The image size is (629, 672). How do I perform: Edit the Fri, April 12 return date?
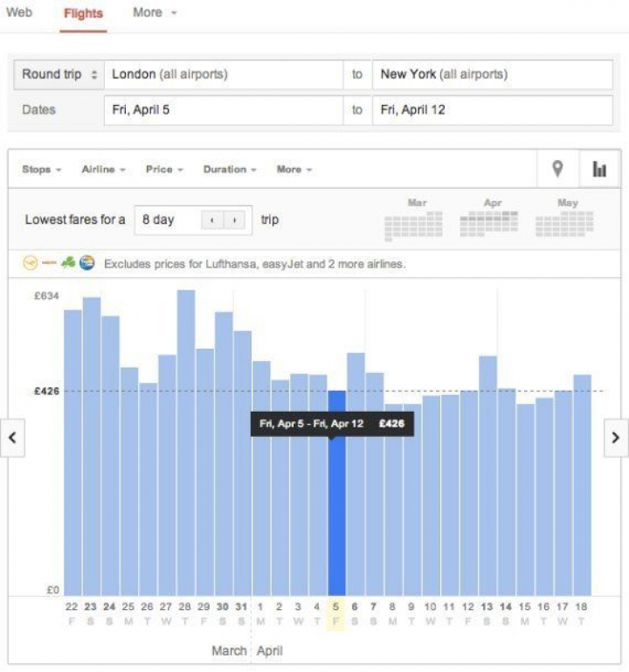[492, 110]
